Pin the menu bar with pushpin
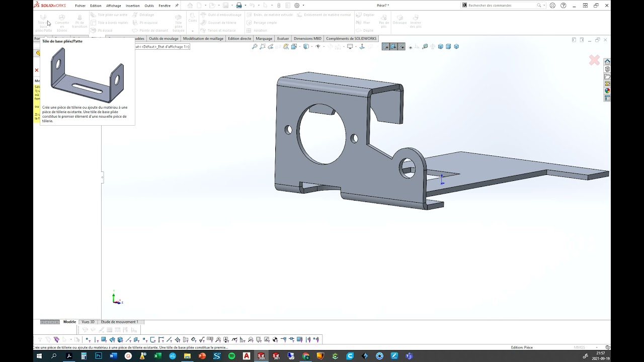The image size is (644, 362). coord(177,6)
